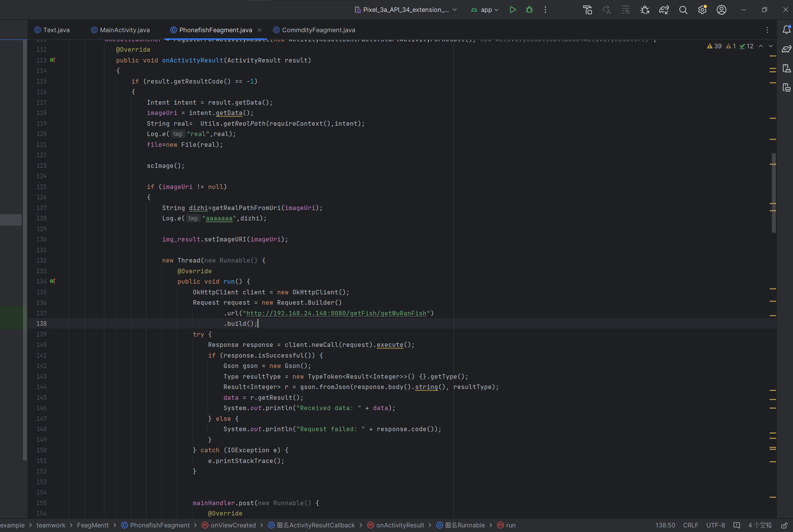
Task: Click override gutter marker on line 113
Action: tap(53, 60)
